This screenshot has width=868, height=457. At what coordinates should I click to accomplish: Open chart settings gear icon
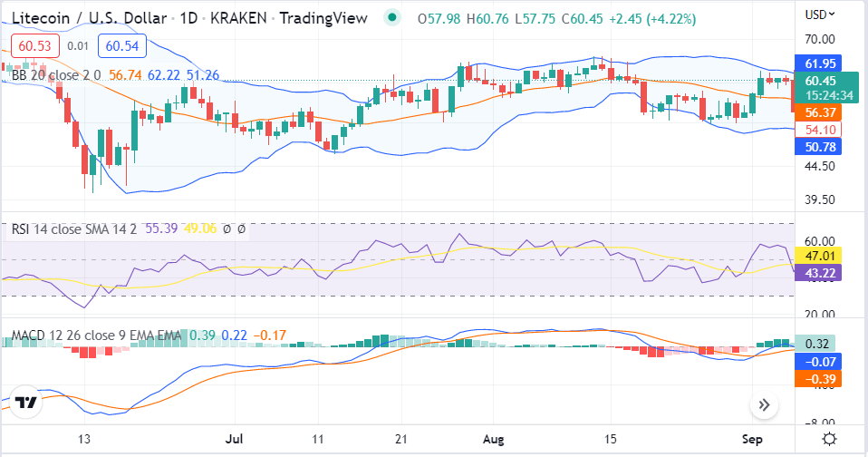click(828, 439)
